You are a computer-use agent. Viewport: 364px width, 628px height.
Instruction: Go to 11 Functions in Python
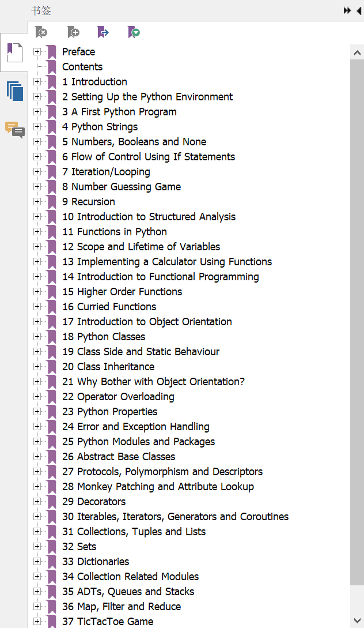(x=115, y=231)
